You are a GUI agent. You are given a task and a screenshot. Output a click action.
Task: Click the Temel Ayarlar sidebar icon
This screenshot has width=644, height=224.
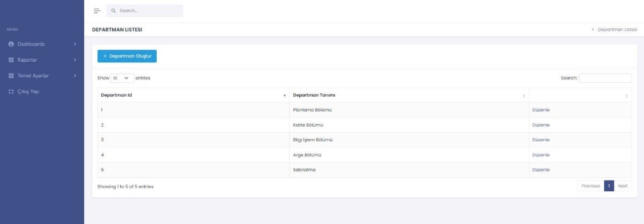[x=11, y=76]
